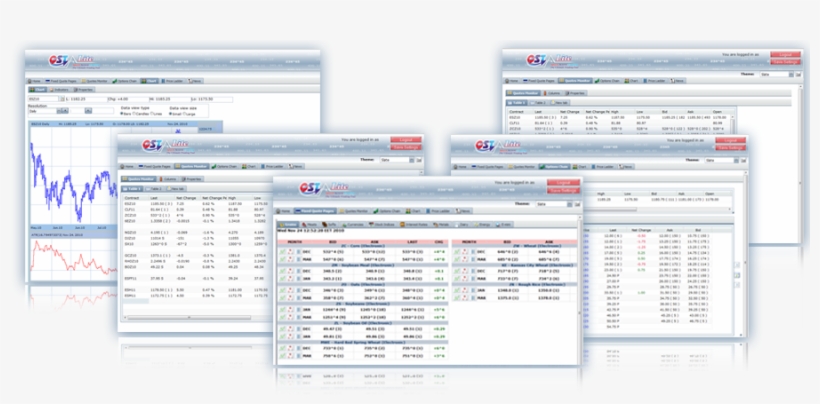
Task: Click blue ladder icon in Corn DEC row
Action: [x=299, y=251]
